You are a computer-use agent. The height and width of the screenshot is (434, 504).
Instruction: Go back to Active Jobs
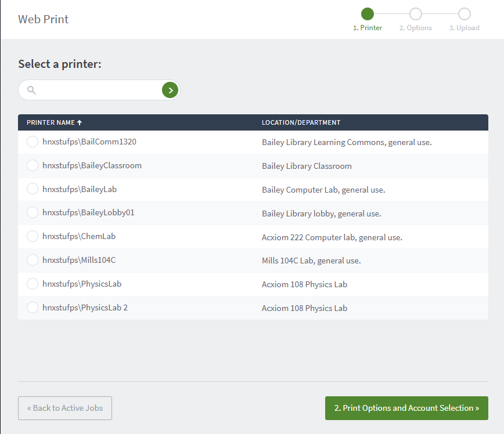(x=65, y=408)
